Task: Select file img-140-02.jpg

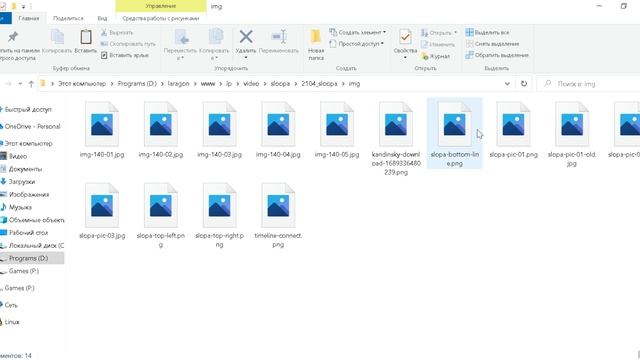Action: click(160, 130)
